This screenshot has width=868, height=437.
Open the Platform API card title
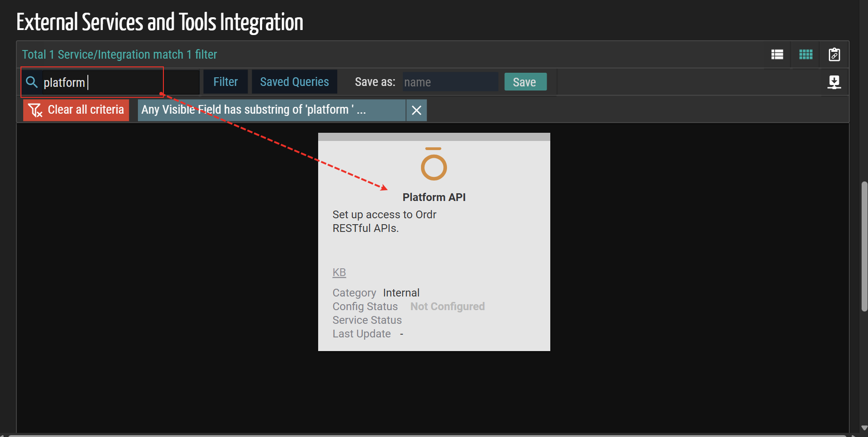[x=434, y=197]
